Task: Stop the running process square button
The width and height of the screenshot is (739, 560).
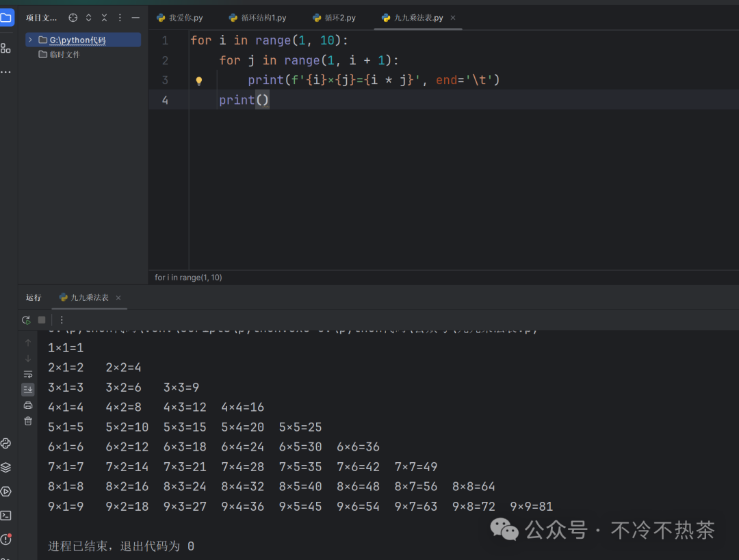Action: 42,320
